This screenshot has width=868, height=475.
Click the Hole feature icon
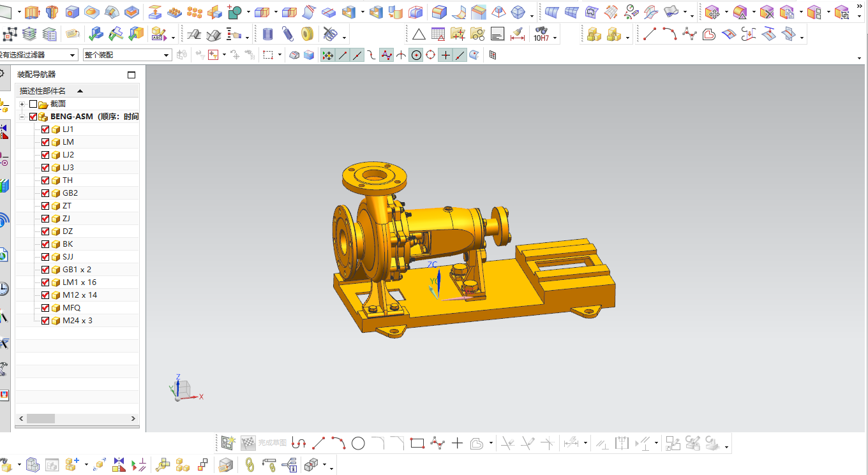coord(72,11)
